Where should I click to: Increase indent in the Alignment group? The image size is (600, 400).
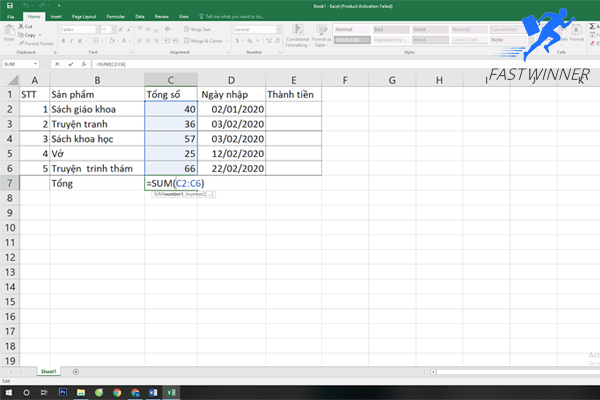tap(175, 41)
